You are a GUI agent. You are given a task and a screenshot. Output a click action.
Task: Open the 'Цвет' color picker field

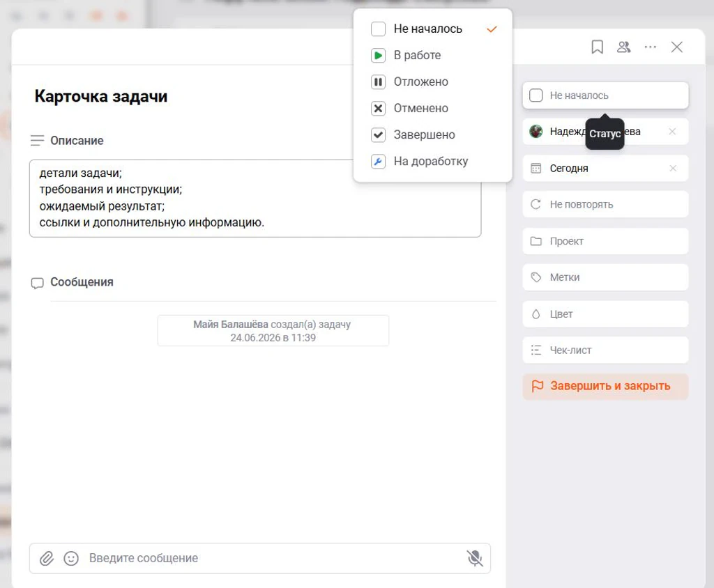tap(605, 314)
